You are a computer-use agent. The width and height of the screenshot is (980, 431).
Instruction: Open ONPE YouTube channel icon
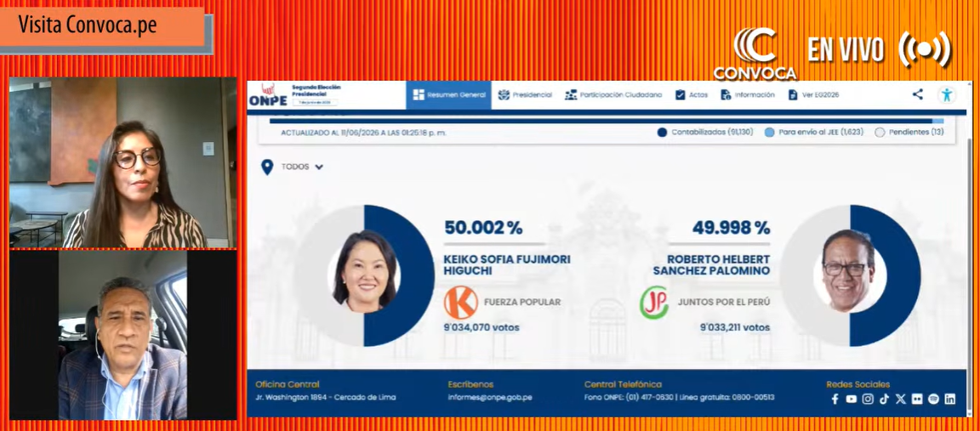click(x=852, y=400)
